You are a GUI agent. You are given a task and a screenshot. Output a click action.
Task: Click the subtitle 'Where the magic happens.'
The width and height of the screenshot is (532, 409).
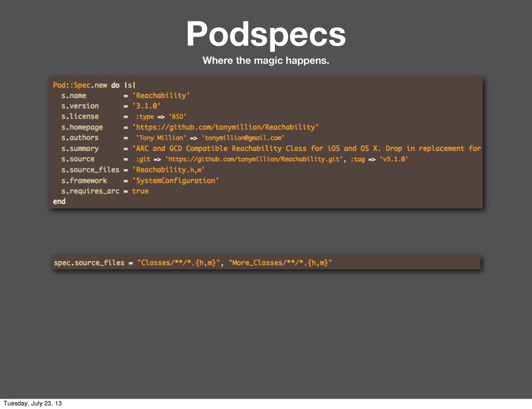pyautogui.click(x=266, y=61)
